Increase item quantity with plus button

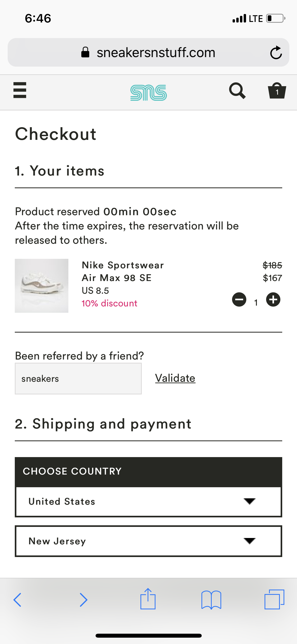click(x=273, y=300)
